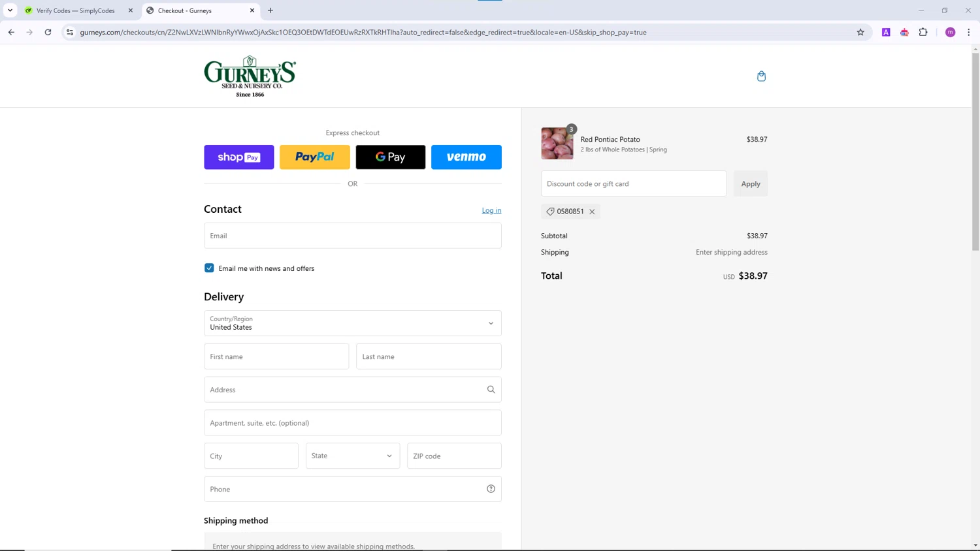980x551 pixels.
Task: Toggle Email me with news and offers
Action: (209, 268)
